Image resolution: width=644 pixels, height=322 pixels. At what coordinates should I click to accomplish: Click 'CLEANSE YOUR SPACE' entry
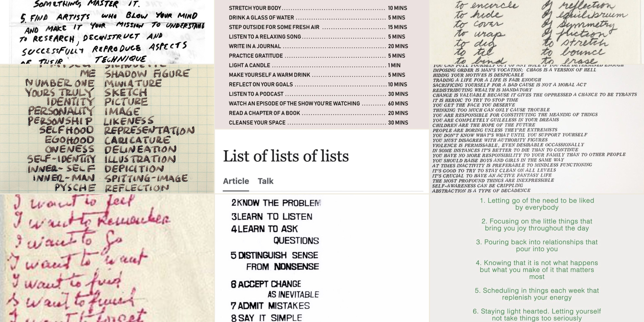click(x=318, y=123)
